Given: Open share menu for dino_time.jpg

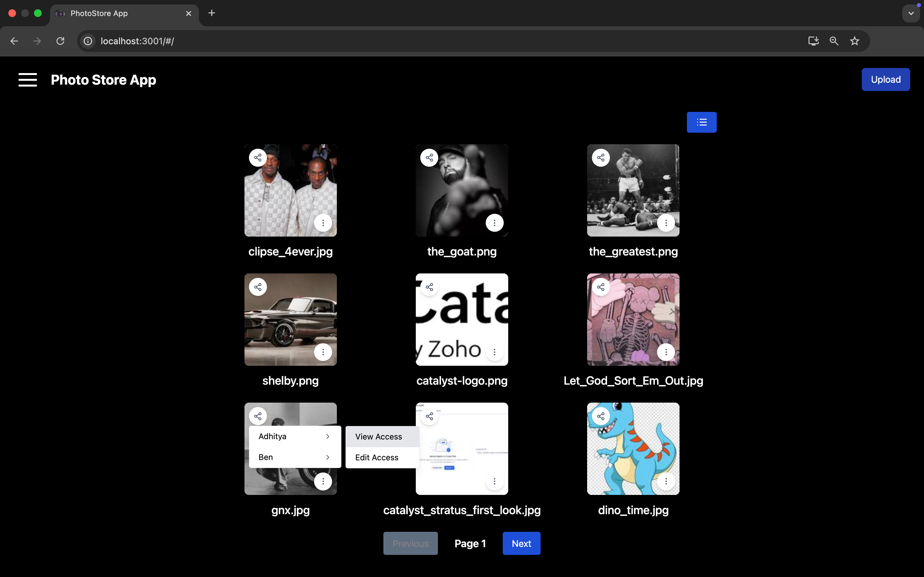Looking at the screenshot, I should [601, 416].
